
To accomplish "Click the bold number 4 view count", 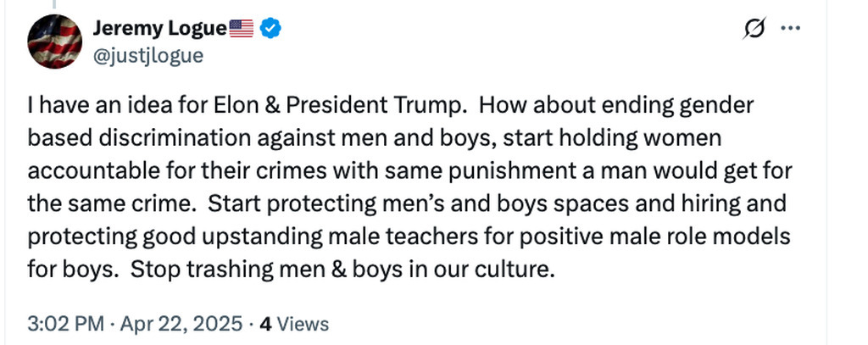I will (x=265, y=323).
